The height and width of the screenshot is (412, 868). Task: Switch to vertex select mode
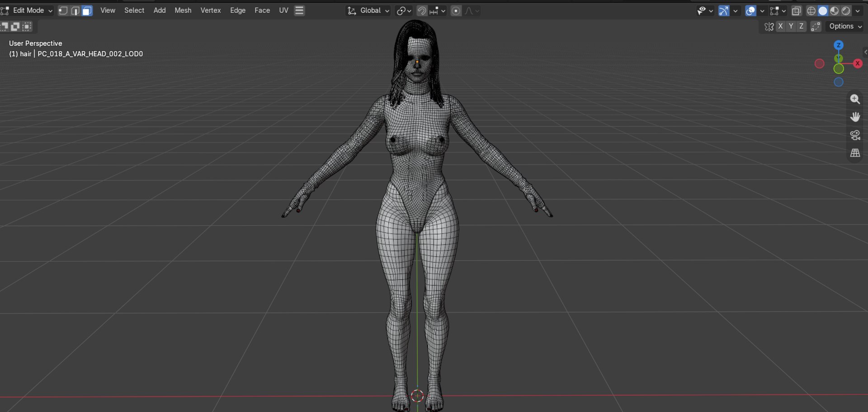point(63,10)
